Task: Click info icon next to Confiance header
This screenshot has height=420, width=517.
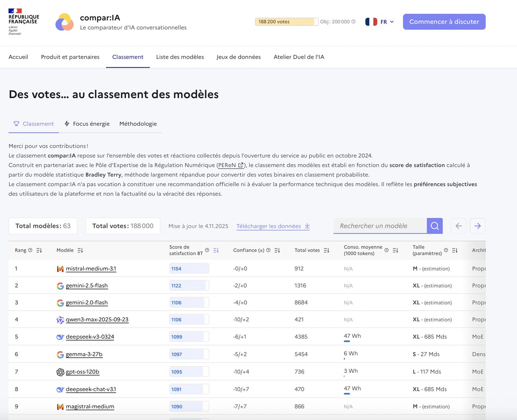Action: tap(268, 250)
